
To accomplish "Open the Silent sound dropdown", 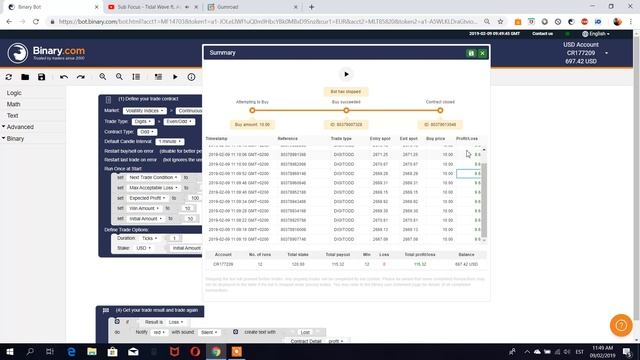I will [209, 332].
